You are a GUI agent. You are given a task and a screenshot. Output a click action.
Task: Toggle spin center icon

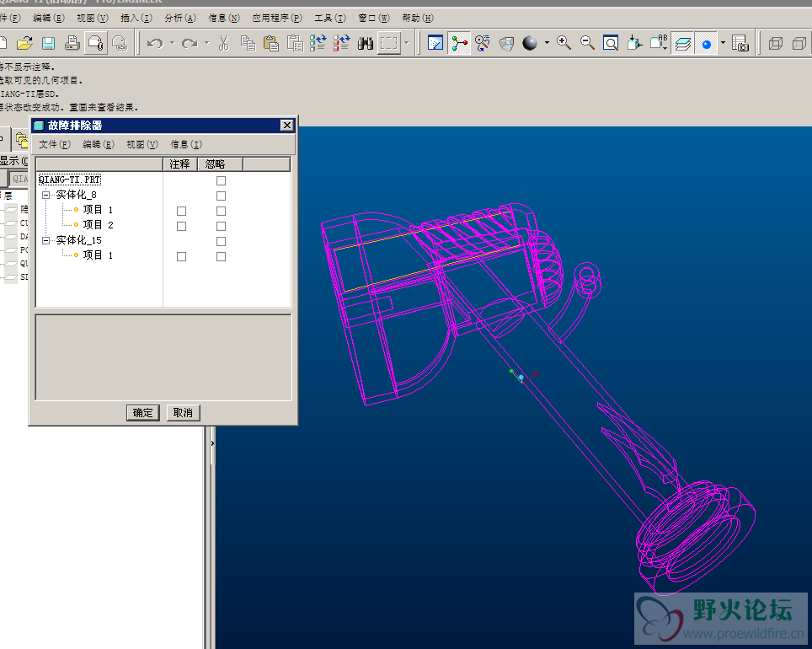pyautogui.click(x=459, y=43)
